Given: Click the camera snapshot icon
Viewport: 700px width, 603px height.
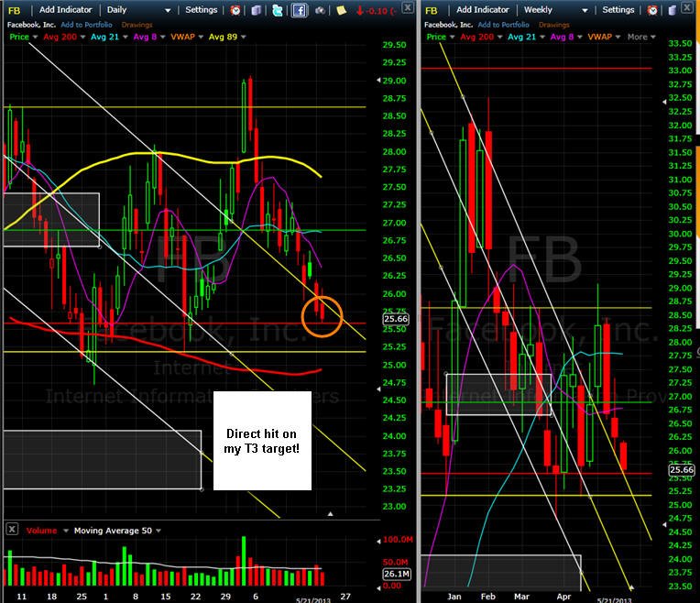Looking at the screenshot, I should click(x=320, y=10).
